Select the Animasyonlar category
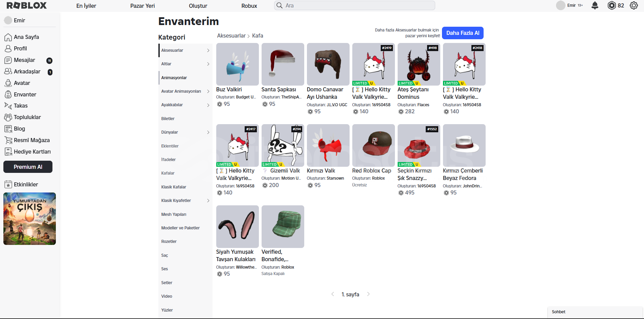This screenshot has width=644, height=319. pos(185,78)
